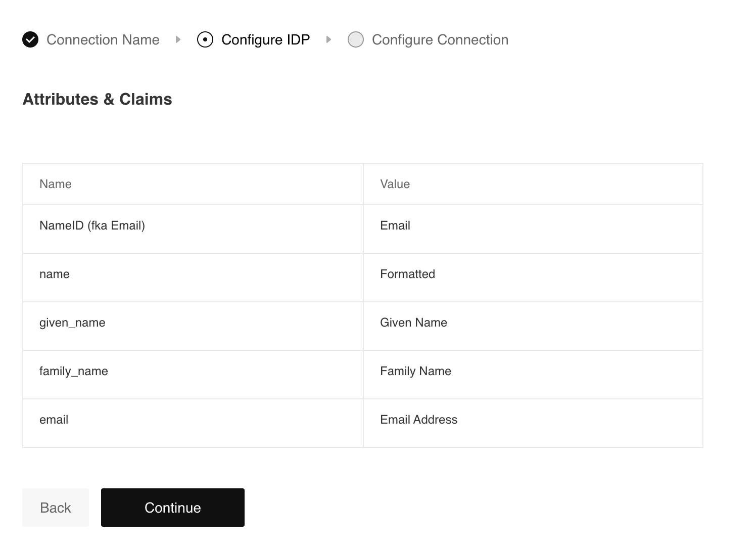Click the Given Name value cell
756x549 pixels.
point(413,323)
